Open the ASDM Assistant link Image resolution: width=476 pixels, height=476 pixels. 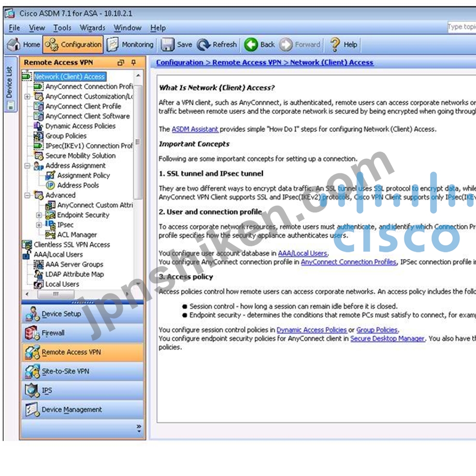pos(195,129)
